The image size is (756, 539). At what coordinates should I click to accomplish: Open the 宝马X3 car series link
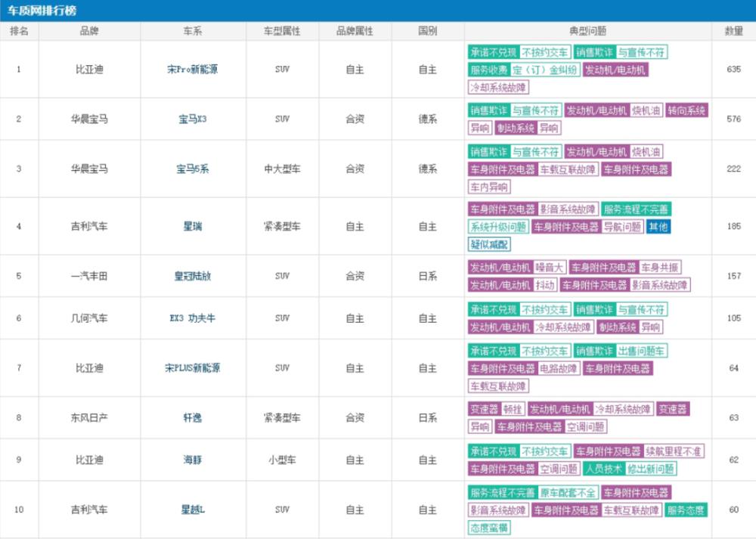tap(192, 119)
